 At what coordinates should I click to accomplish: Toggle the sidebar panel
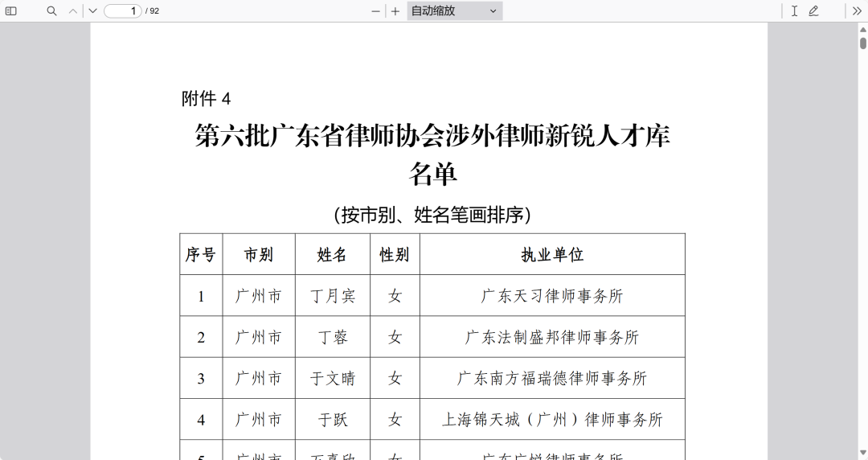coord(10,11)
